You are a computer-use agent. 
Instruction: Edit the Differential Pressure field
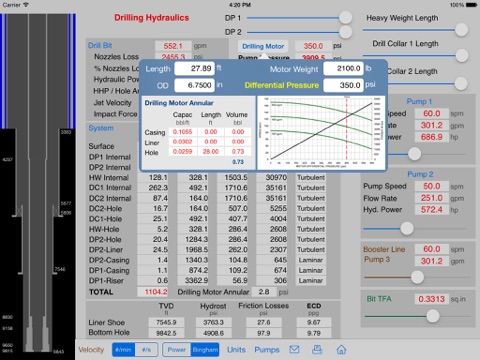pos(344,85)
